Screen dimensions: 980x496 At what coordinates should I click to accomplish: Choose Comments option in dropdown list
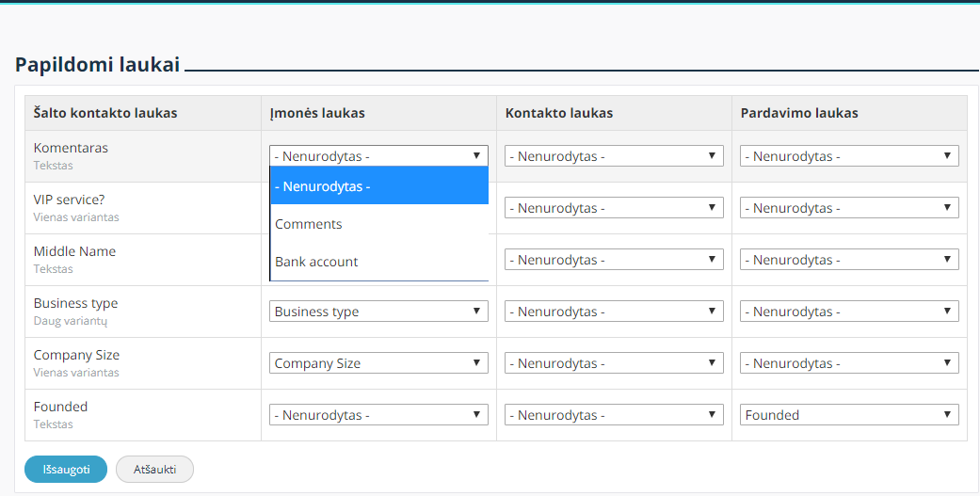tap(379, 224)
